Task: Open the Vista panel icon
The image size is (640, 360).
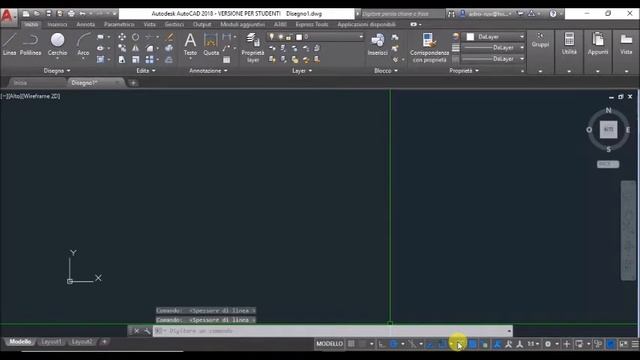Action: 626,44
